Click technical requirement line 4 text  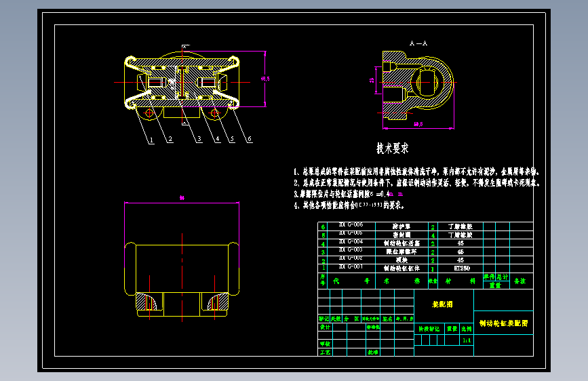(349, 205)
